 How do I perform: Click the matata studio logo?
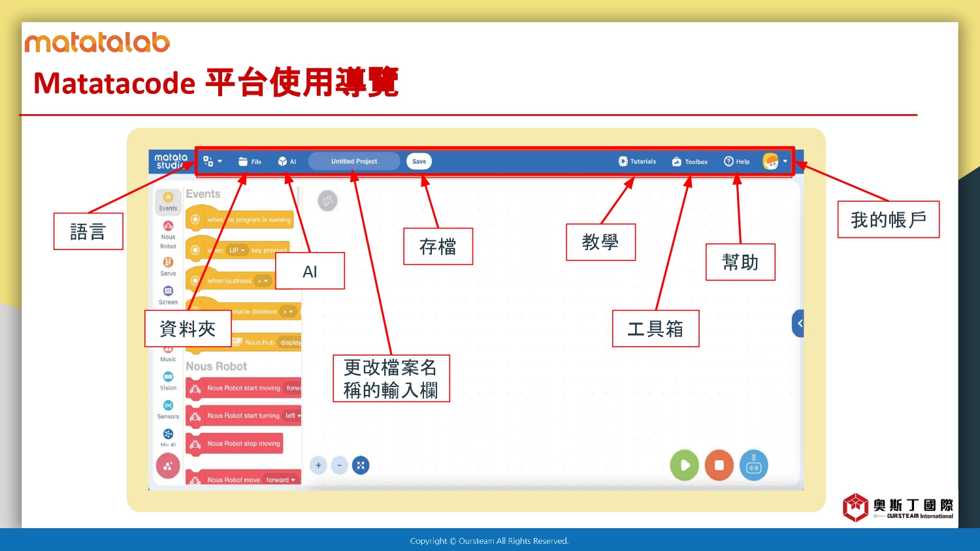[x=171, y=161]
